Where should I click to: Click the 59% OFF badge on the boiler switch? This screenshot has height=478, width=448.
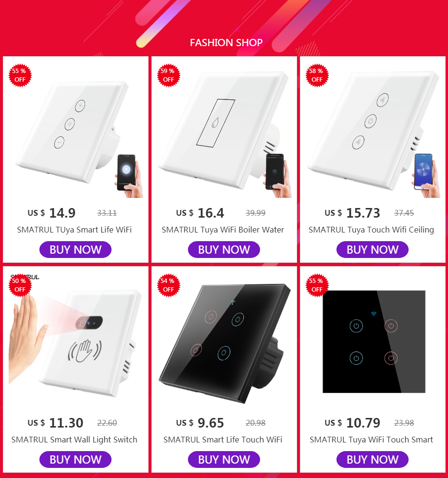[x=168, y=75]
